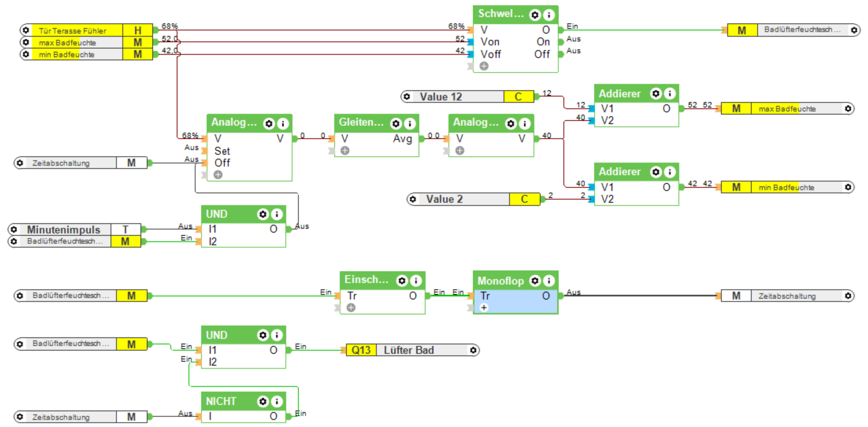Click info icon on lower Addierer block
The width and height of the screenshot is (868, 427).
(670, 172)
